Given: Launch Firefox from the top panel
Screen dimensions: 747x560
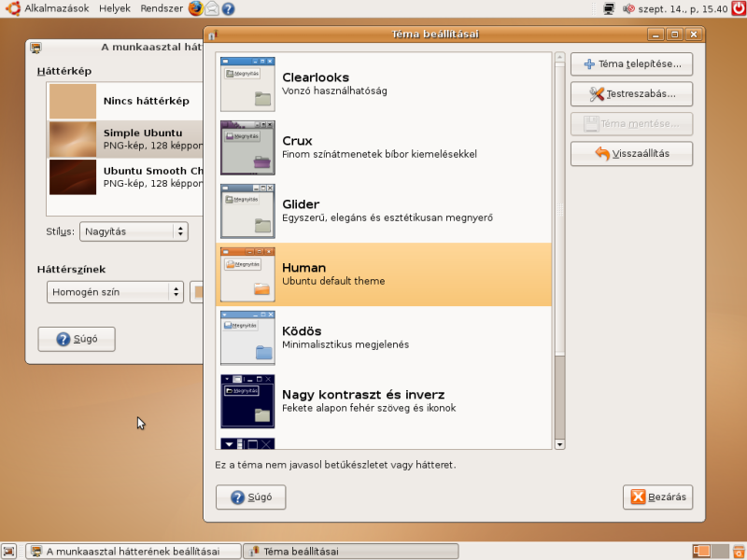Looking at the screenshot, I should (x=195, y=9).
